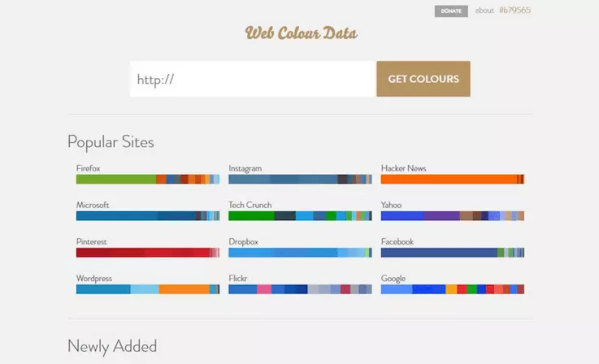This screenshot has height=364, width=599.
Task: Click the Pinterest red colour bar
Action: coord(147,253)
